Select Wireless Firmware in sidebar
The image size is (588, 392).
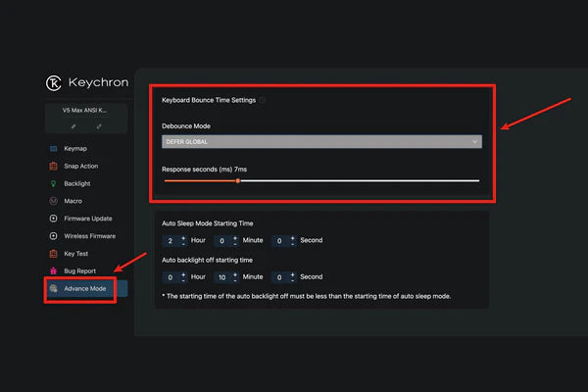89,236
